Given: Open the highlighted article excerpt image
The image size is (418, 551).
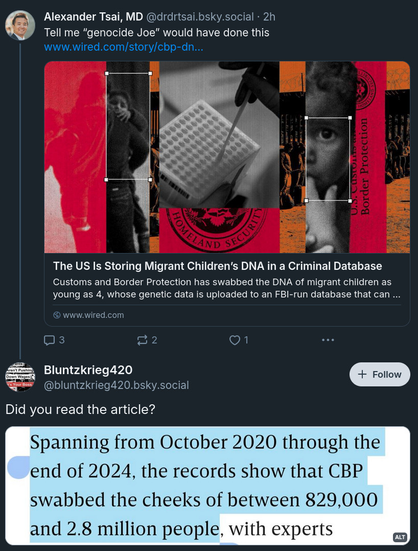Looking at the screenshot, I should pyautogui.click(x=208, y=486).
